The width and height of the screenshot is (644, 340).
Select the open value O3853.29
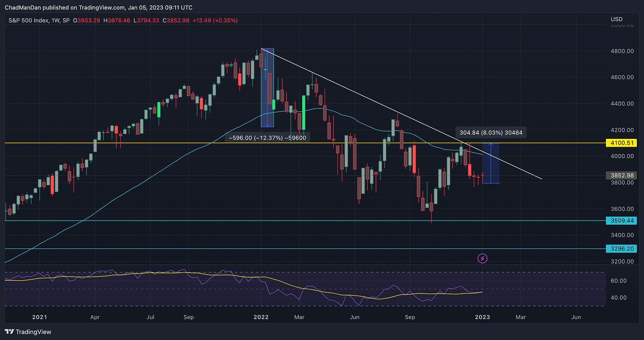pos(88,20)
